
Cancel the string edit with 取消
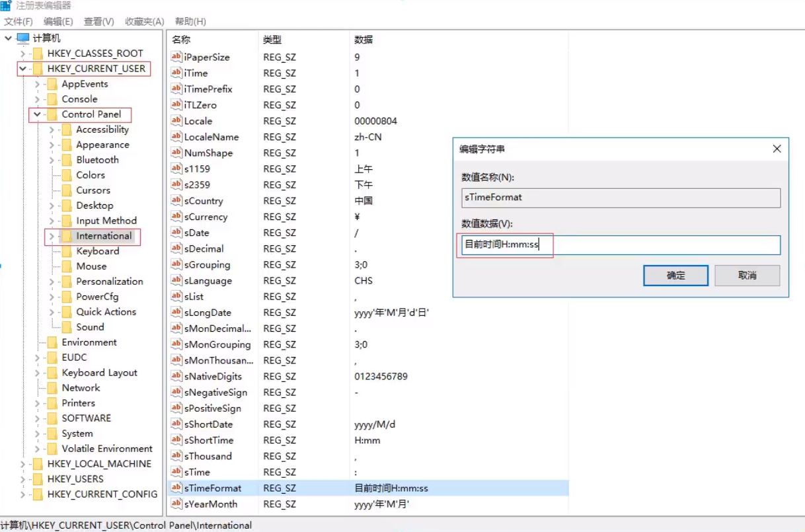pos(747,276)
